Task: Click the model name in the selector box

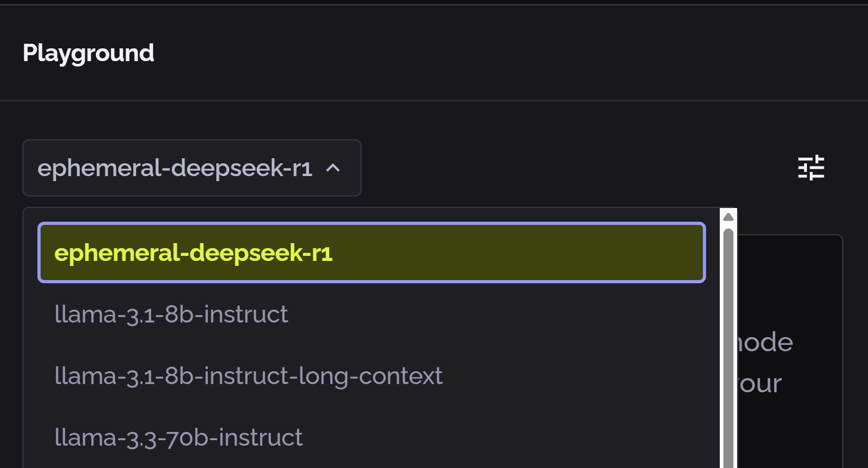Action: [176, 168]
